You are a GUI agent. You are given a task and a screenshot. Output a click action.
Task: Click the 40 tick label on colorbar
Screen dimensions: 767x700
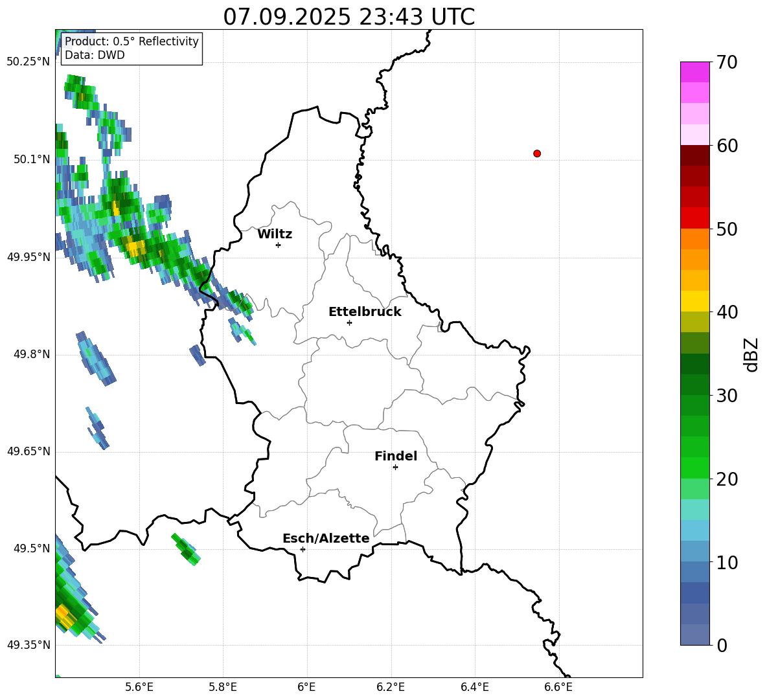point(727,312)
